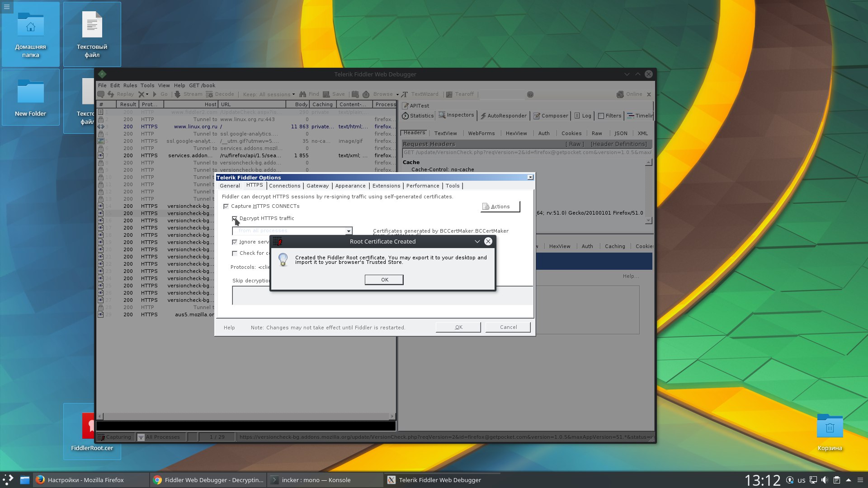868x488 pixels.
Task: Open FiddlerRoot.cer desktop file icon
Action: click(92, 431)
